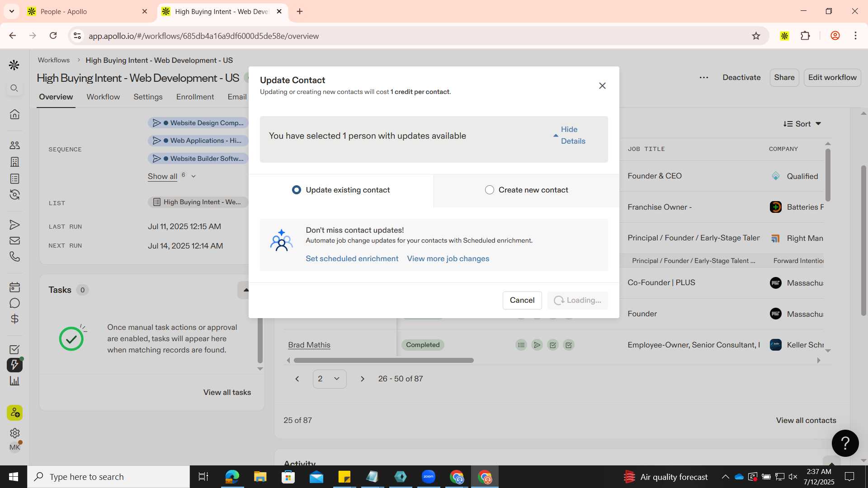Click the Deactivate workflow button
Screen dimensions: 868x488
coord(741,78)
